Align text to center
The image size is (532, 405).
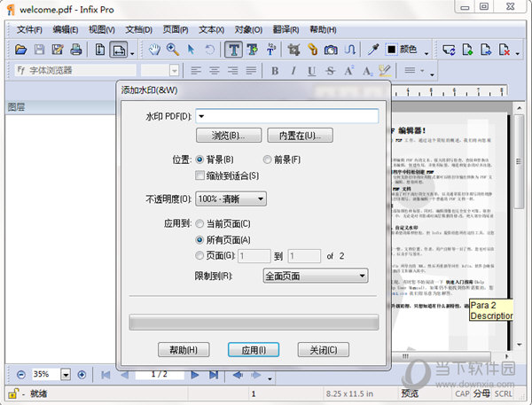click(x=214, y=71)
